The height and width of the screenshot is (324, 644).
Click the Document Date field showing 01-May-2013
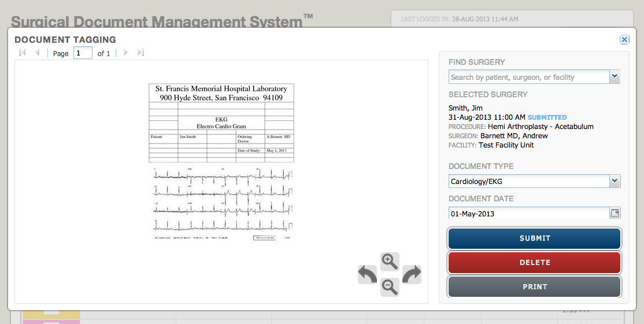[529, 213]
